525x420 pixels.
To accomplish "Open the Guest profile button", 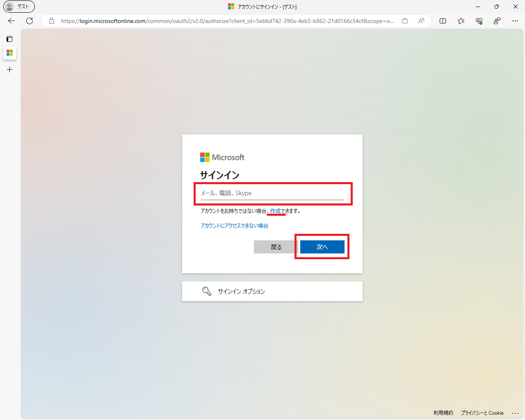I will point(19,7).
